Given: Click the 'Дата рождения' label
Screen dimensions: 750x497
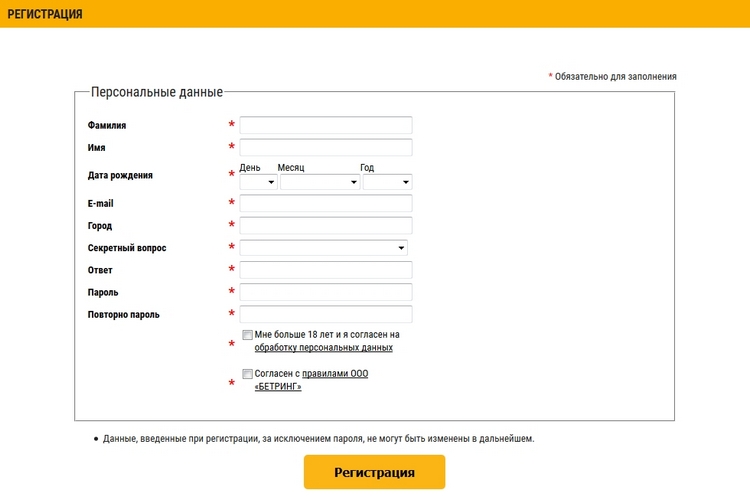Looking at the screenshot, I should click(x=120, y=175).
